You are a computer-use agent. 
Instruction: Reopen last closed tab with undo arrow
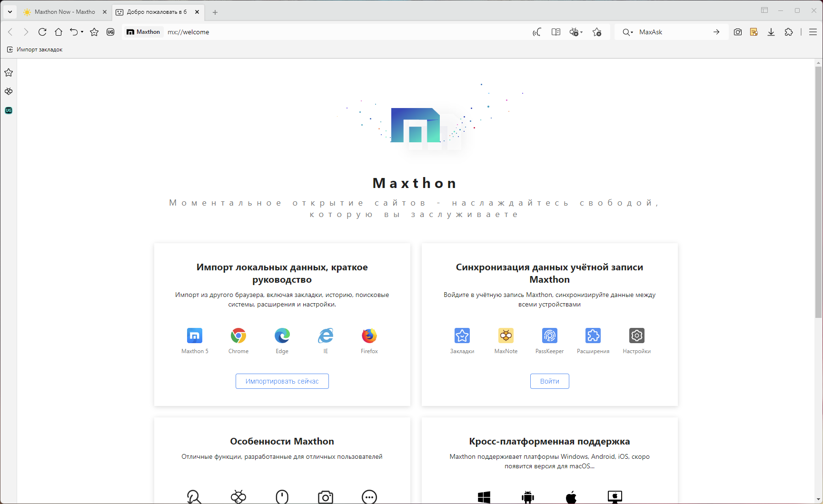pyautogui.click(x=74, y=32)
